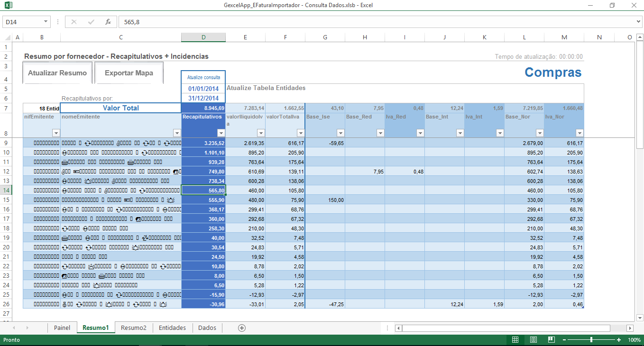Add a new sheet with plus icon
Screen dimensions: 644x346
point(242,328)
